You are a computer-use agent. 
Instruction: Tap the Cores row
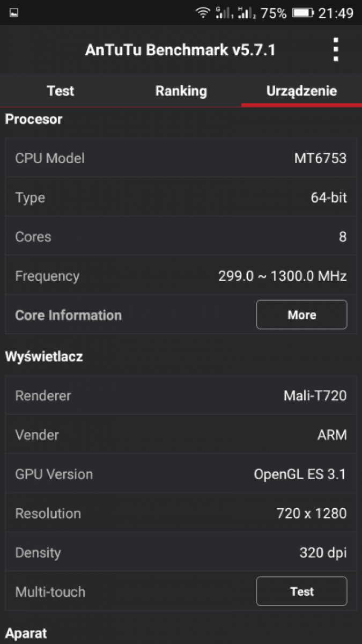181,237
